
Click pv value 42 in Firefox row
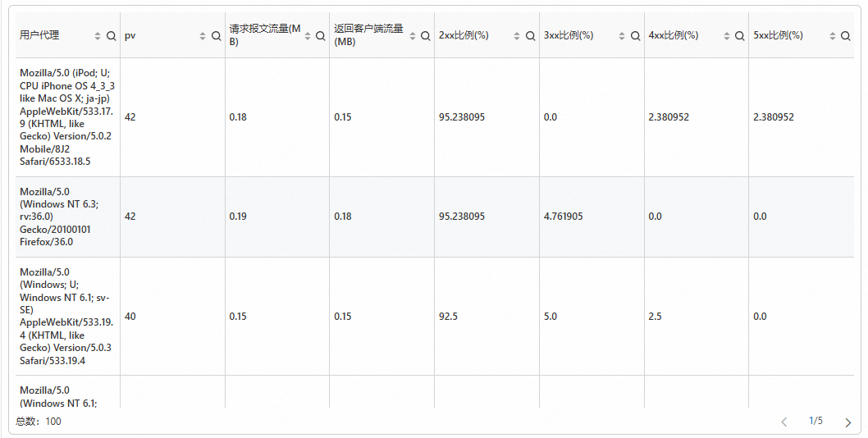click(130, 217)
